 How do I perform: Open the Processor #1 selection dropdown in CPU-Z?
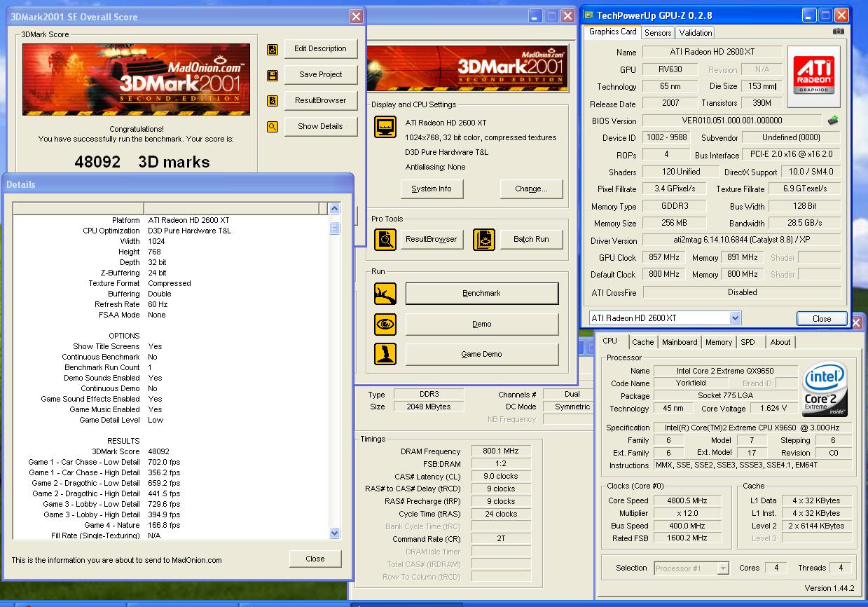723,568
